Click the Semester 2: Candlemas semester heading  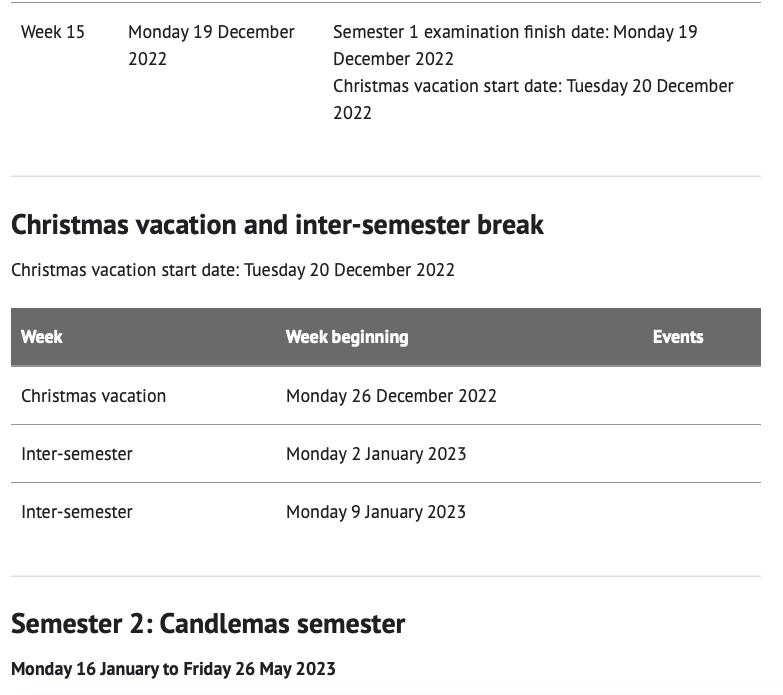point(208,624)
